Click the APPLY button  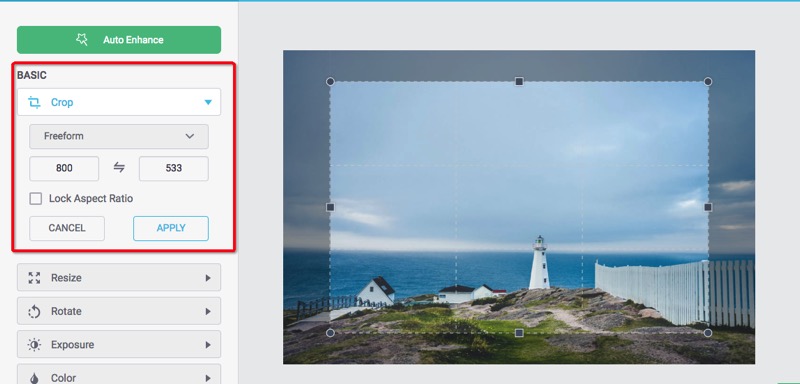(x=171, y=228)
